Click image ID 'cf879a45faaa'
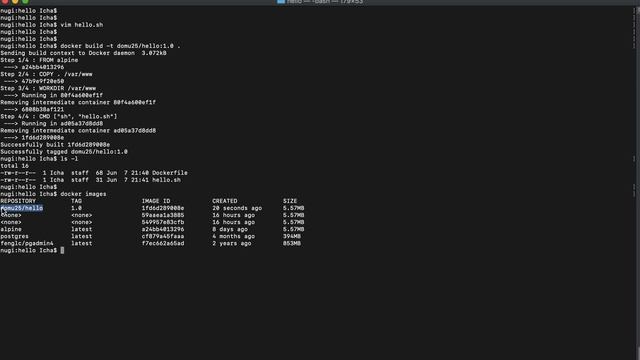640x360 pixels. click(x=163, y=236)
